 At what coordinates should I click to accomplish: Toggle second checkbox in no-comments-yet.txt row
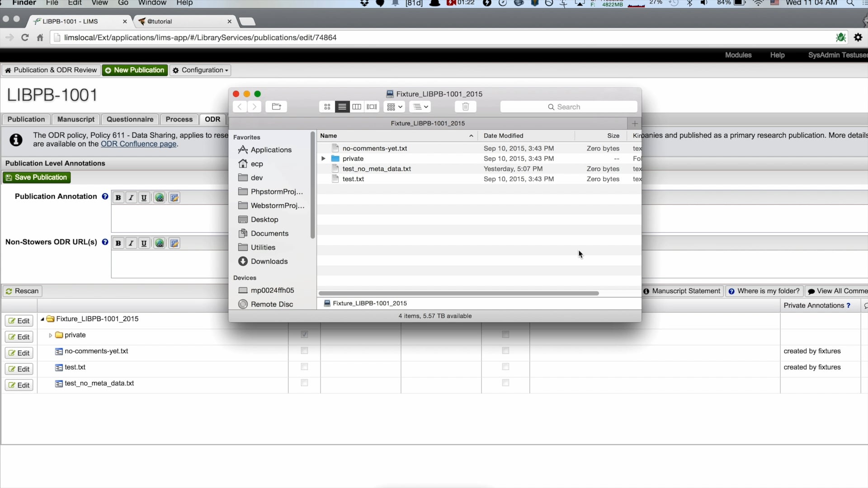505,351
